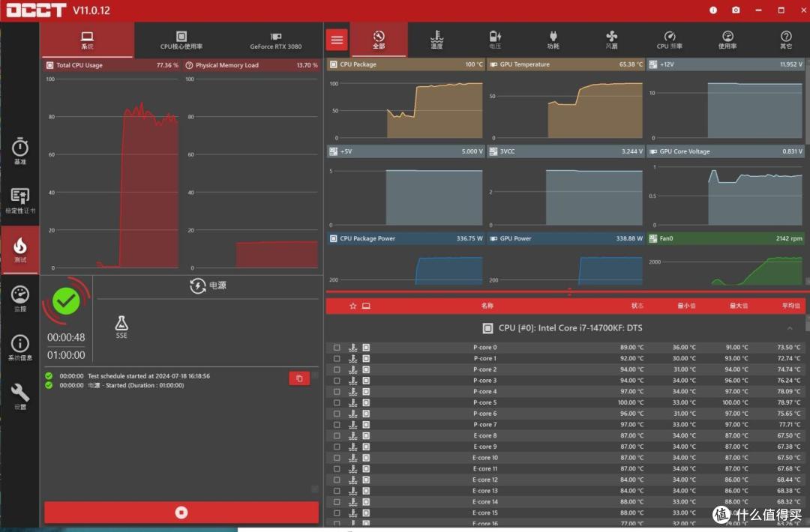Check the P-core 6 checkbox
The image size is (810, 532).
point(337,414)
